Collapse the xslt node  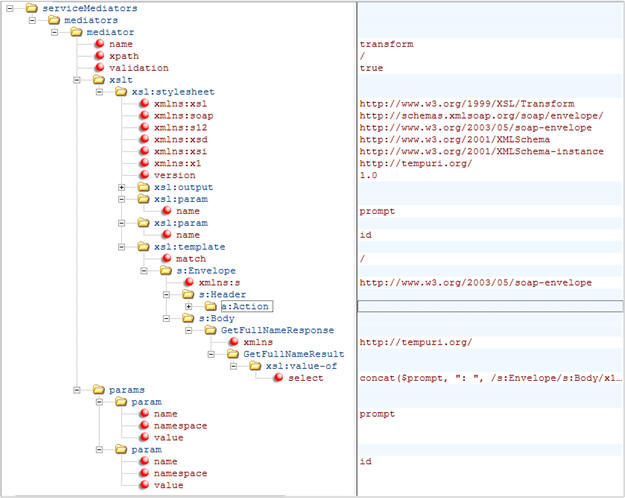click(77, 80)
